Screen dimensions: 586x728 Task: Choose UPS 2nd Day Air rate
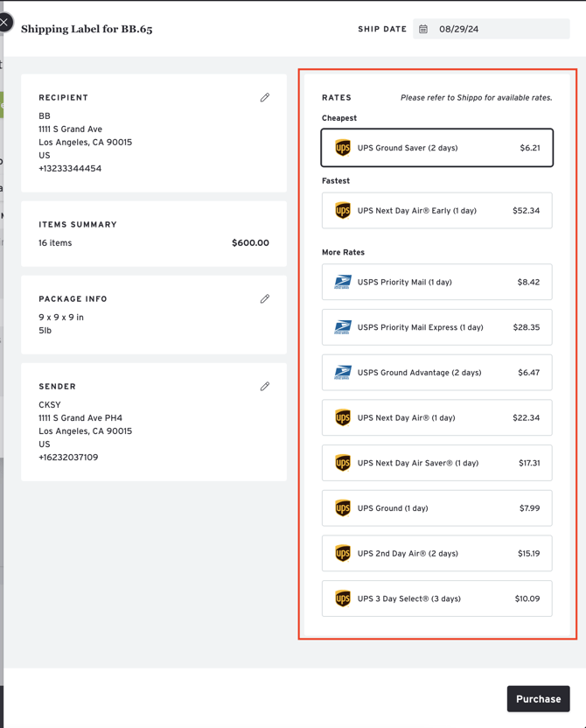[x=436, y=554]
